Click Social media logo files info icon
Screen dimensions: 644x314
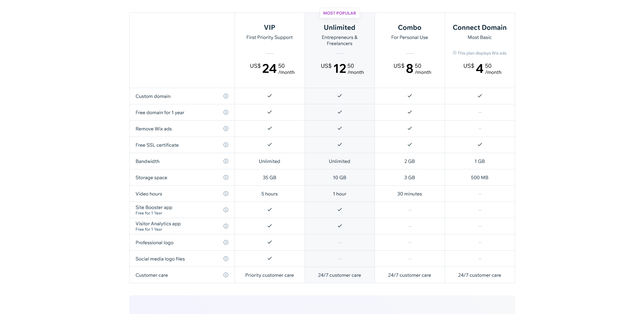pyautogui.click(x=226, y=259)
